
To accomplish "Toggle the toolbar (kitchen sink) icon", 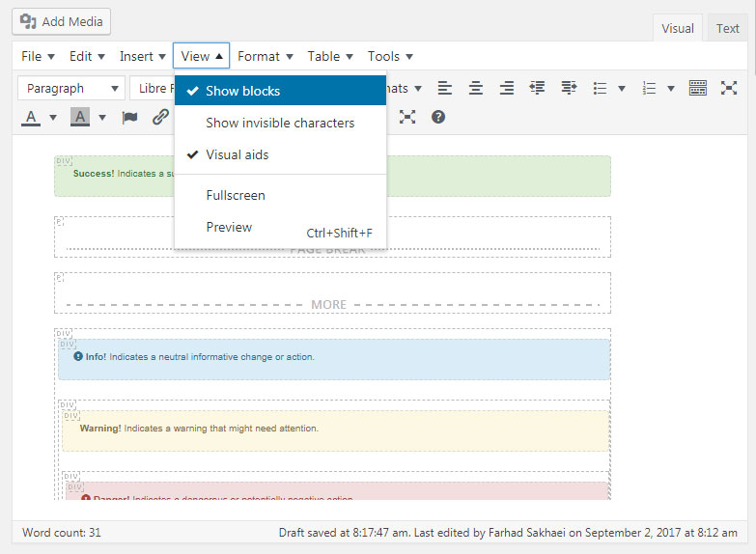I will [698, 88].
